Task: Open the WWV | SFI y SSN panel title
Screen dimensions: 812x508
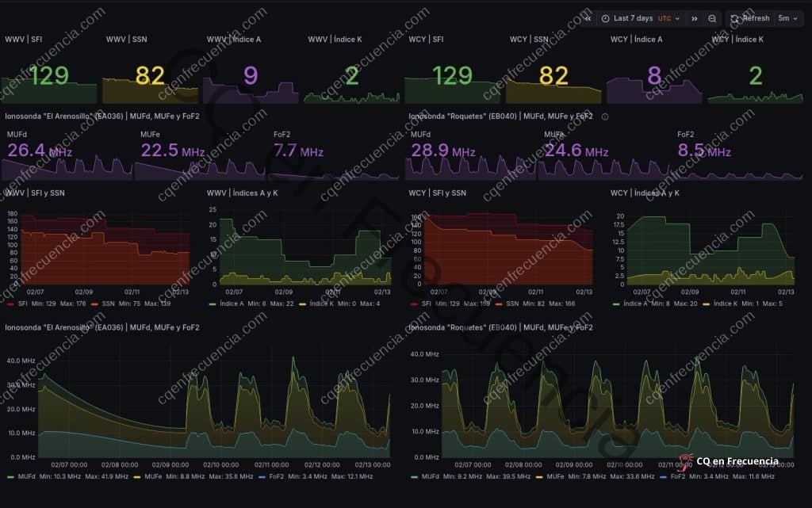Action: pos(36,193)
